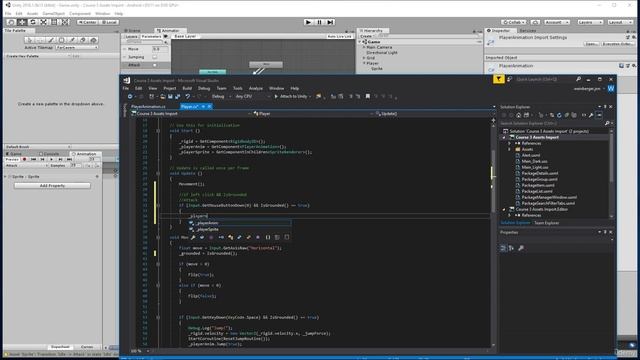Toggle the Attack trigger parameter
Screen dimensions: 640x360
(155, 65)
